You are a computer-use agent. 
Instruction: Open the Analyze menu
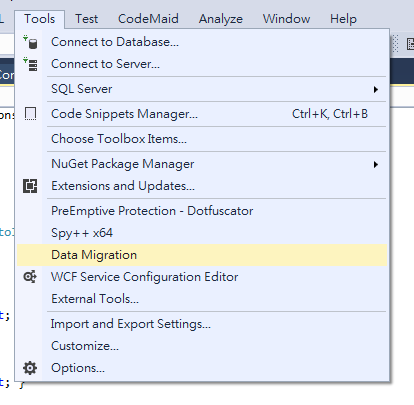point(221,19)
